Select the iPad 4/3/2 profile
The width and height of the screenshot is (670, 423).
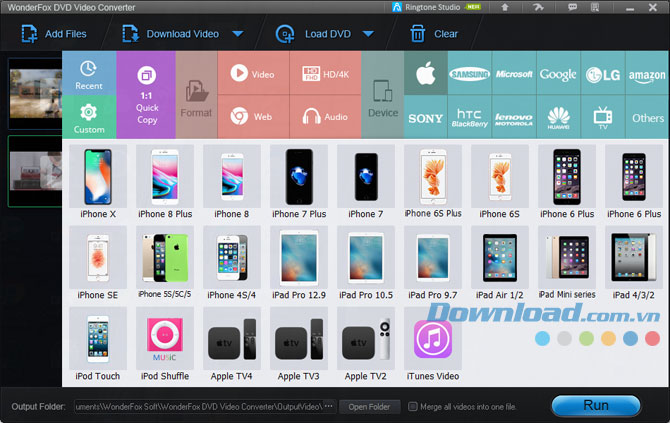(x=634, y=263)
